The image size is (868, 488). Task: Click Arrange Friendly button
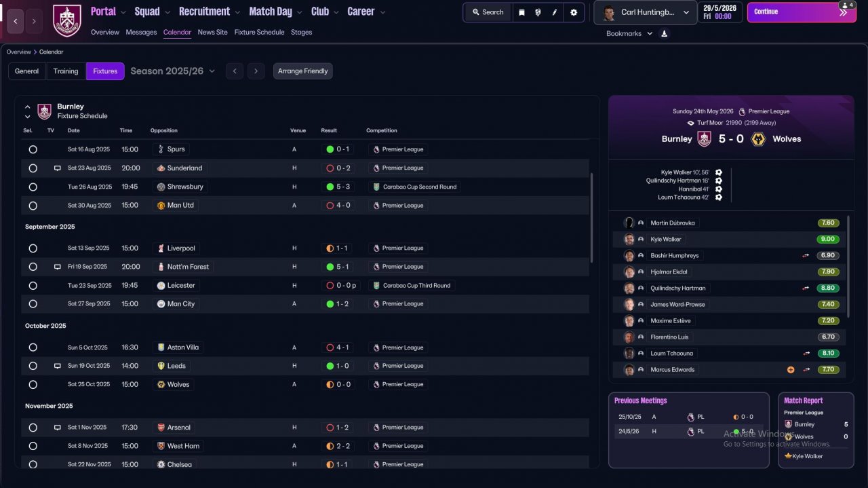(302, 71)
